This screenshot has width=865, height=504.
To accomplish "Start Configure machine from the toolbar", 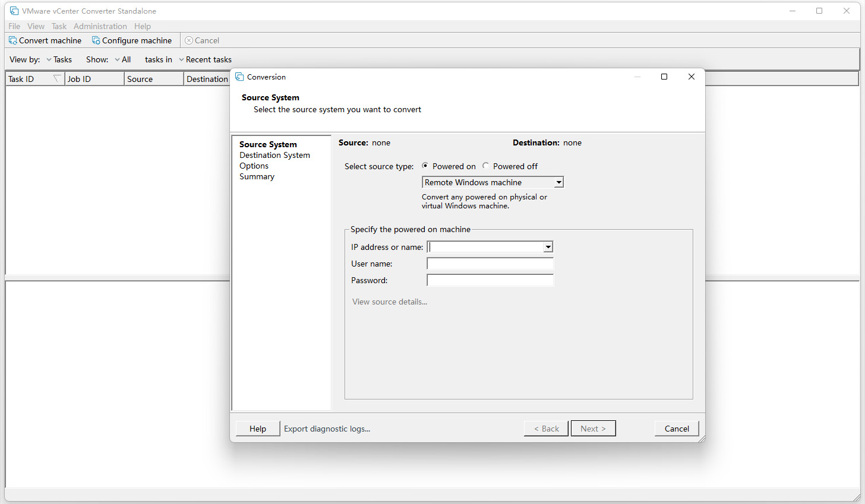I will (132, 40).
